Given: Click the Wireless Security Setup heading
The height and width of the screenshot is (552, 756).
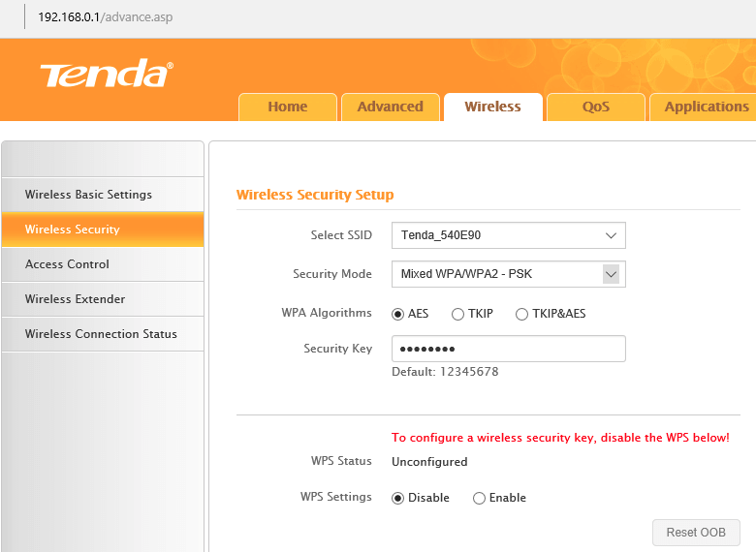Looking at the screenshot, I should point(315,195).
